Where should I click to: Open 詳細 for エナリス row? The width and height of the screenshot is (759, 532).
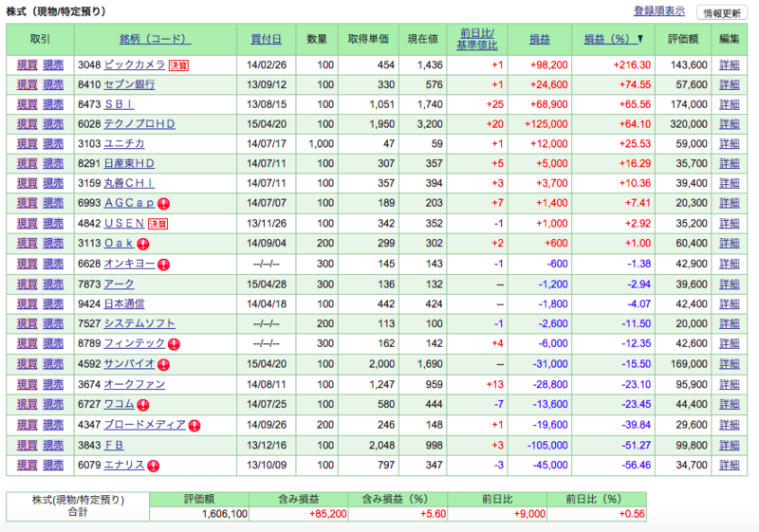[x=729, y=465]
